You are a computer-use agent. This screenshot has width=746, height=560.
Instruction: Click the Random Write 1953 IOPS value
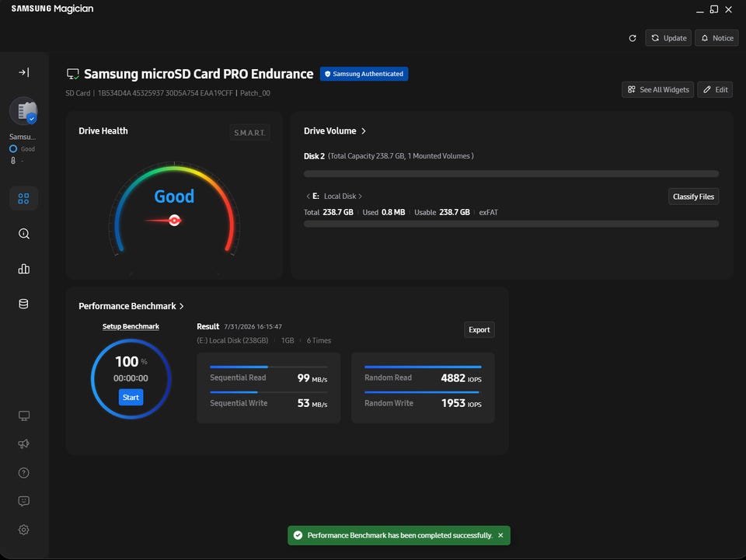461,403
